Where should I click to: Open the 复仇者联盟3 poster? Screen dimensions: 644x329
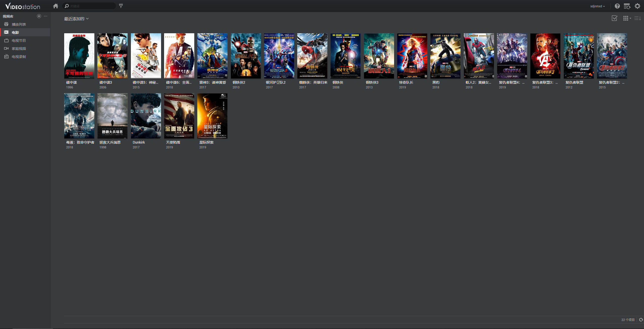545,56
